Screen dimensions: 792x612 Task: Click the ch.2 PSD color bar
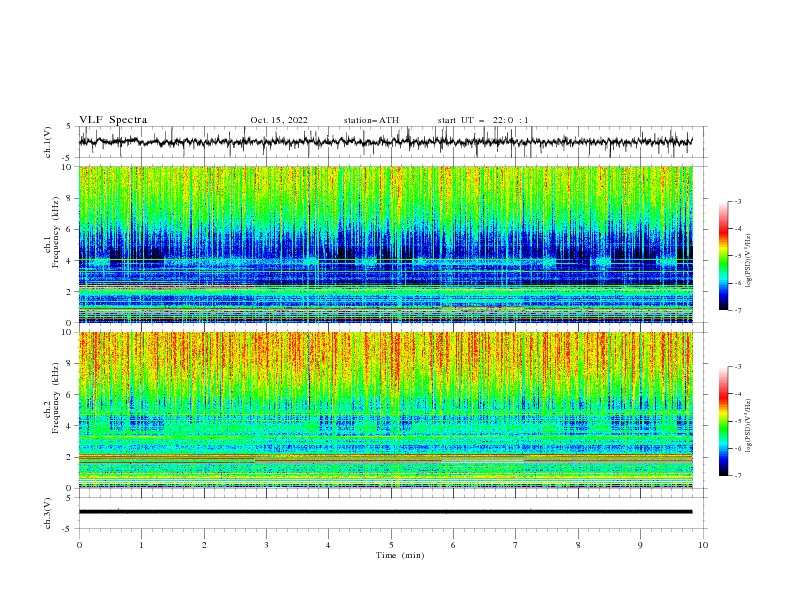[x=724, y=421]
